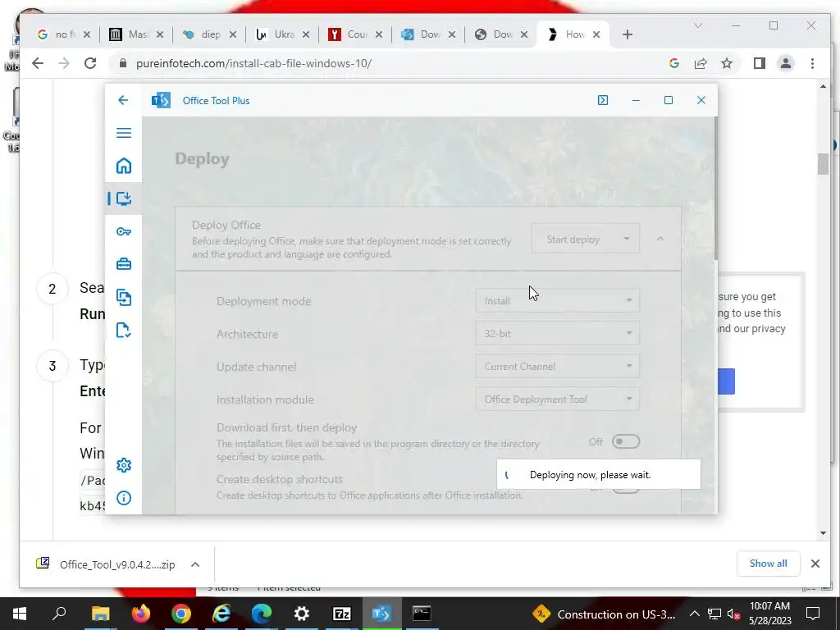840x630 pixels.
Task: Toggle Download first, then deploy switch
Action: coord(626,441)
